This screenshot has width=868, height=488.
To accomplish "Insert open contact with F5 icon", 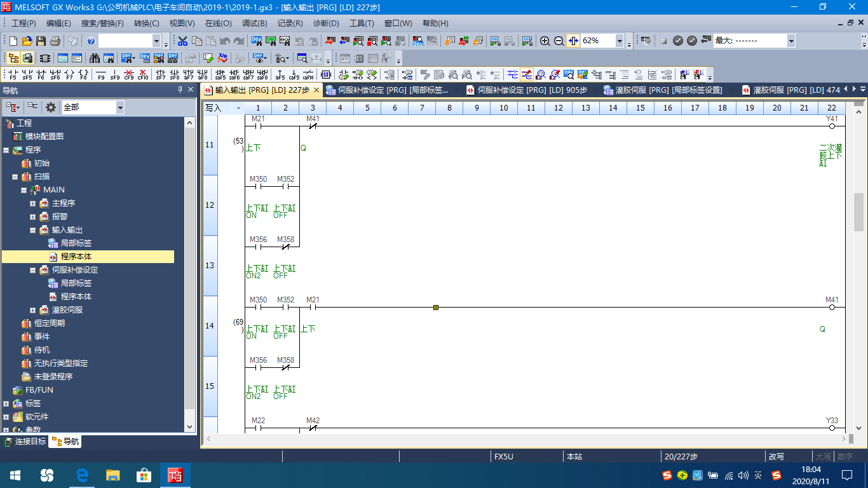I will click(13, 74).
